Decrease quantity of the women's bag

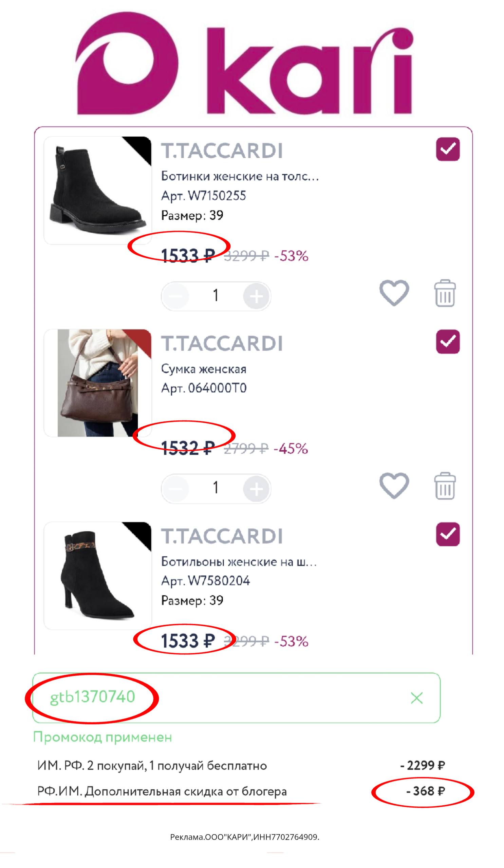(x=176, y=489)
